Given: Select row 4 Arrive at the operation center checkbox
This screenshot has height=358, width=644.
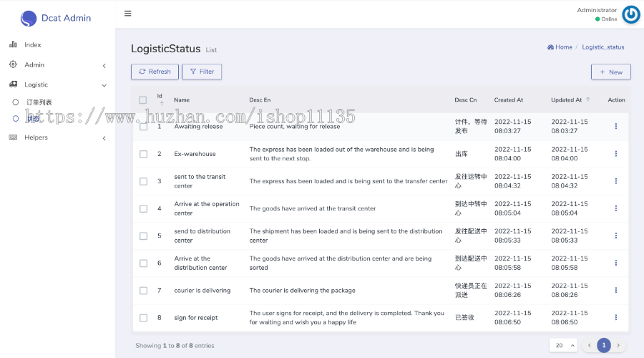Looking at the screenshot, I should pyautogui.click(x=143, y=209).
